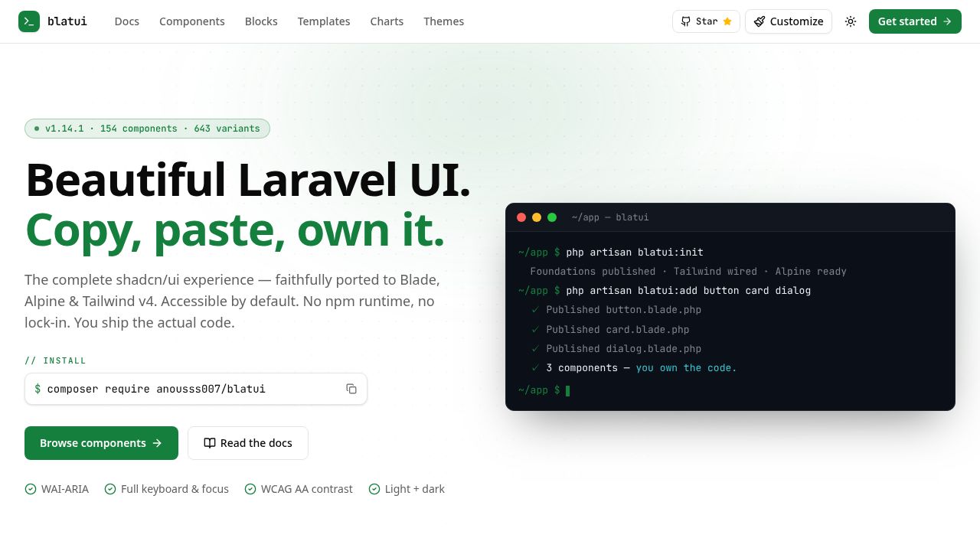Viewport: 980px width, 551px height.
Task: Select the composer require command text
Action: [x=156, y=389]
